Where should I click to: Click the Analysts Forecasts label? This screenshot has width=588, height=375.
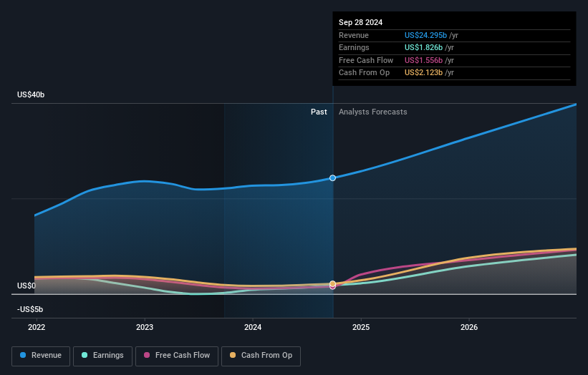click(372, 112)
